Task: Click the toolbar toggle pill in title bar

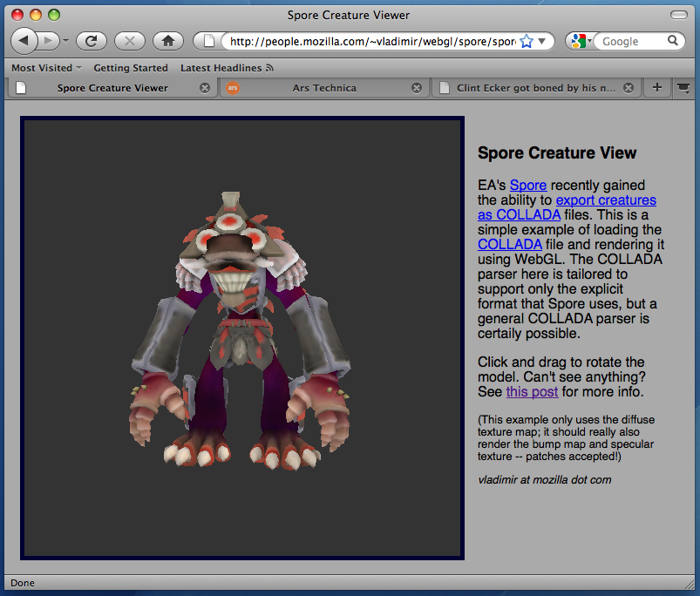Action: pos(678,15)
